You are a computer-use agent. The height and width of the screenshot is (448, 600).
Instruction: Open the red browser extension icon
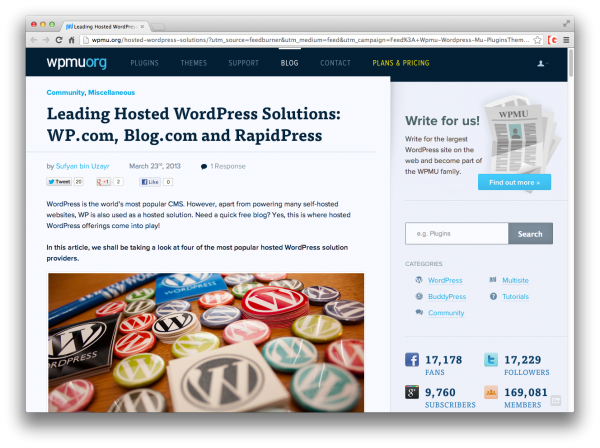click(x=552, y=40)
